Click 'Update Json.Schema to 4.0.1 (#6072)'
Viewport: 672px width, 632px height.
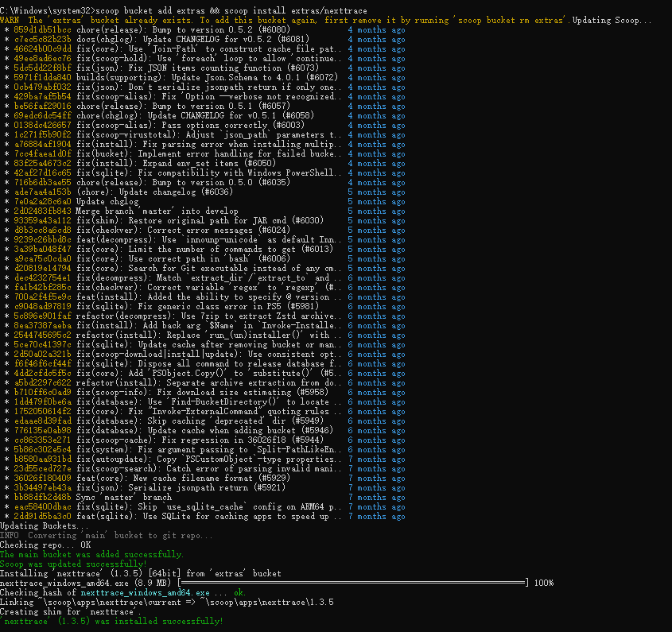(x=254, y=78)
